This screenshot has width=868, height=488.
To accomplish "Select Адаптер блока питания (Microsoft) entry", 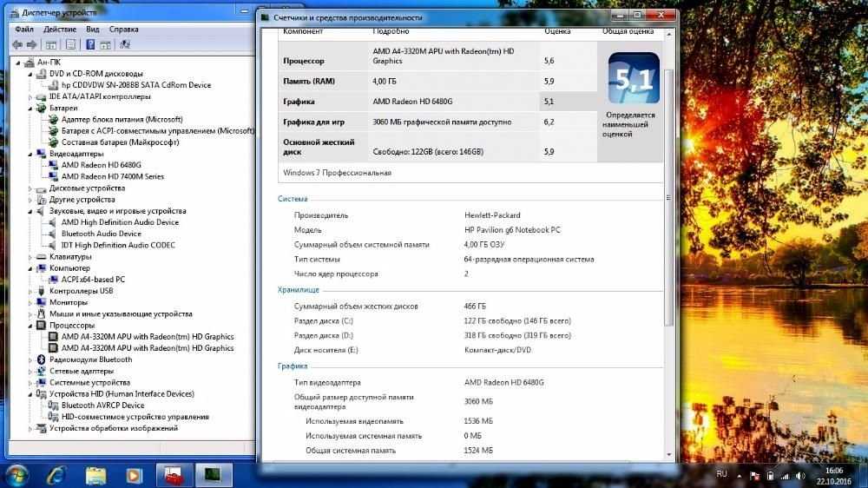I will [x=122, y=120].
